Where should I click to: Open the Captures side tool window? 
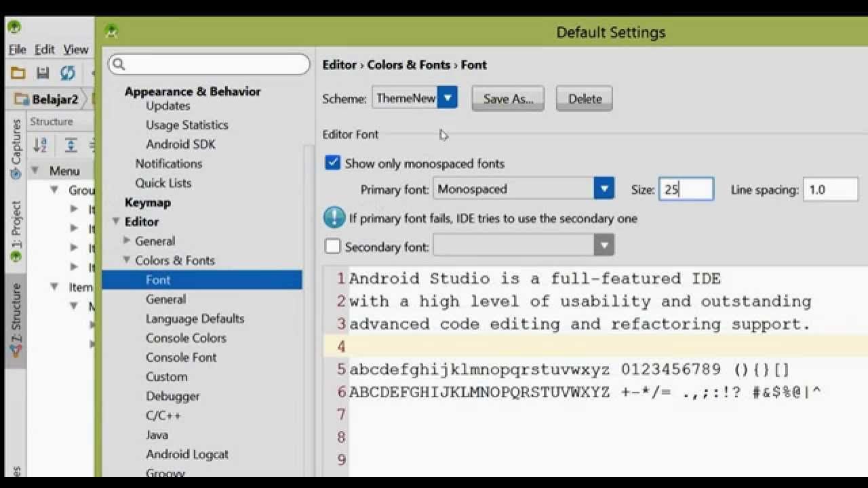tap(16, 148)
